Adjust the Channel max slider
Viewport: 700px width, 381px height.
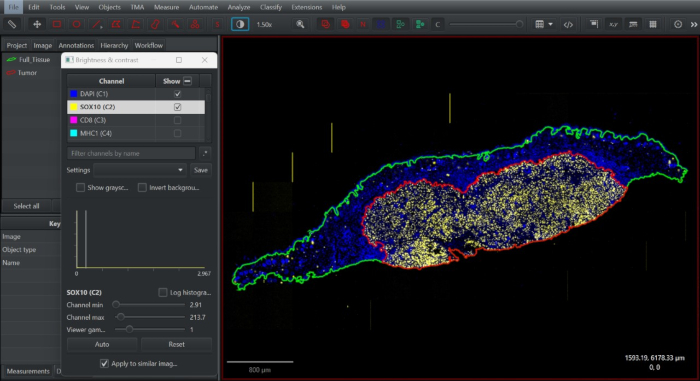click(121, 317)
